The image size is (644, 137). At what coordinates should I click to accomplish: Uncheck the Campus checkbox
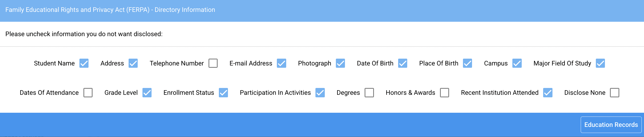point(517,63)
